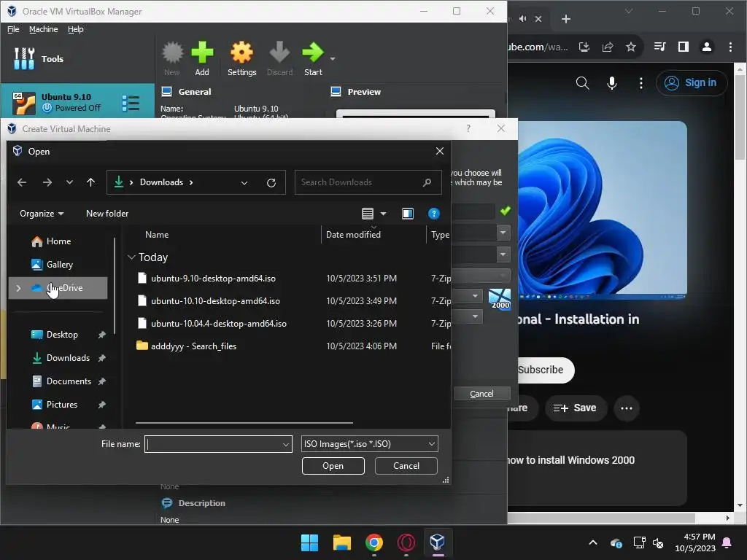Go back in the Open dialog
This screenshot has width=747, height=560.
coord(22,182)
